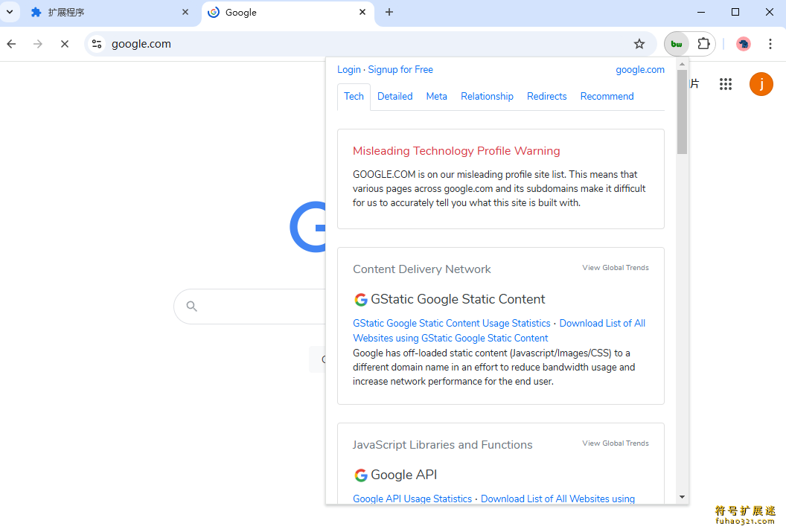Select the Google browser tab

click(x=288, y=13)
